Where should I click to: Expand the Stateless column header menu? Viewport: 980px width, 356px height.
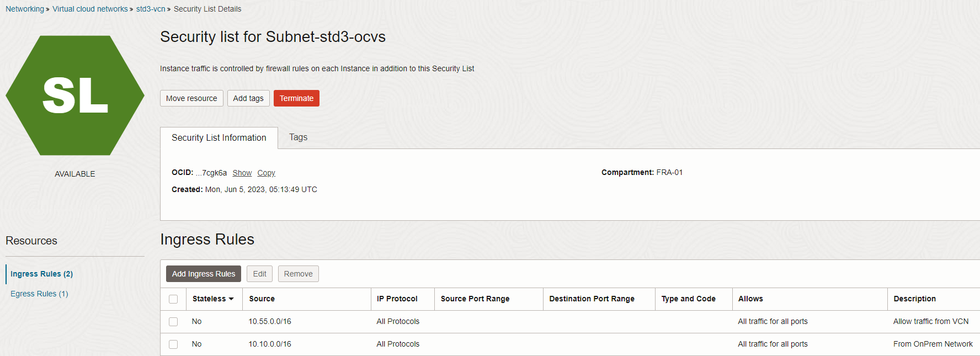pos(232,299)
